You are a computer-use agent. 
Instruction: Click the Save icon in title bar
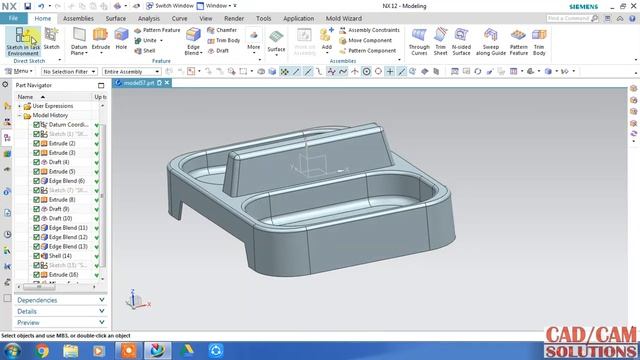[27, 6]
